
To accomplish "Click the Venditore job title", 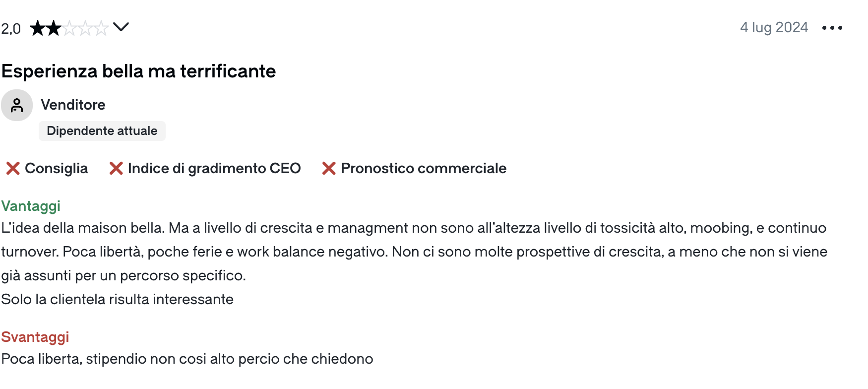I will tap(73, 105).
